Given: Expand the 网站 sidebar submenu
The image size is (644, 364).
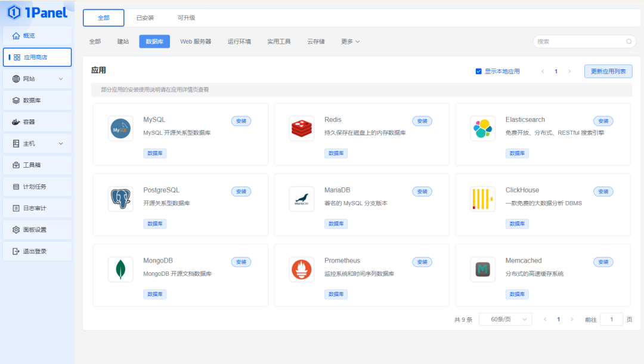Looking at the screenshot, I should pos(61,79).
